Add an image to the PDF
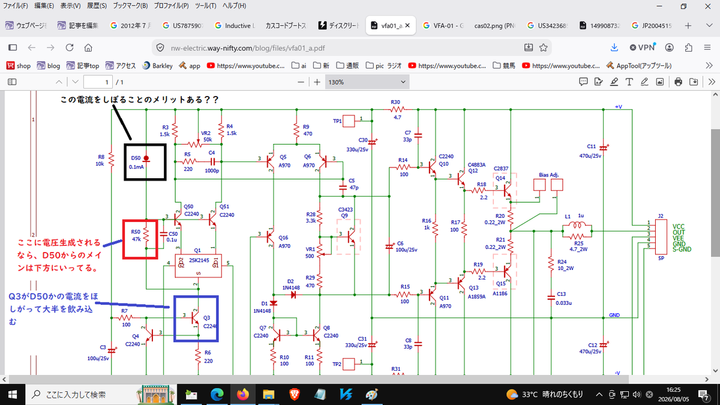 click(x=660, y=82)
